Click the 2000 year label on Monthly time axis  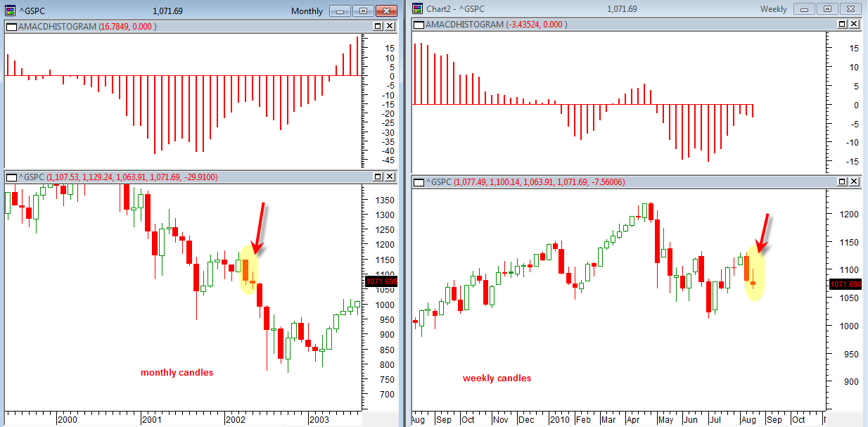pyautogui.click(x=67, y=419)
